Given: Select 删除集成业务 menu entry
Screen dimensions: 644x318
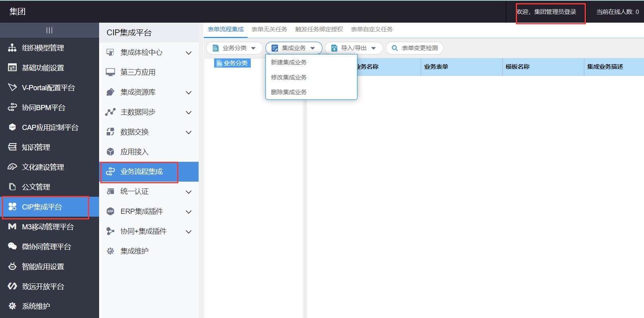Looking at the screenshot, I should pyautogui.click(x=289, y=92).
